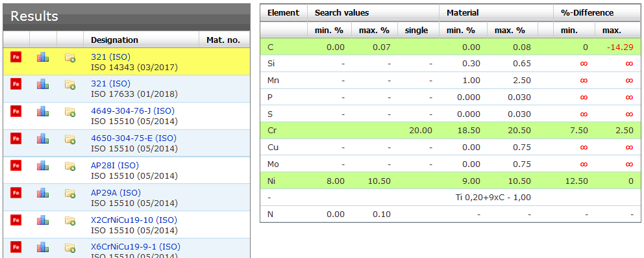Open the 321 (ISO) link above ISO 17633
Viewport: 644px width, 258px height.
click(x=110, y=84)
